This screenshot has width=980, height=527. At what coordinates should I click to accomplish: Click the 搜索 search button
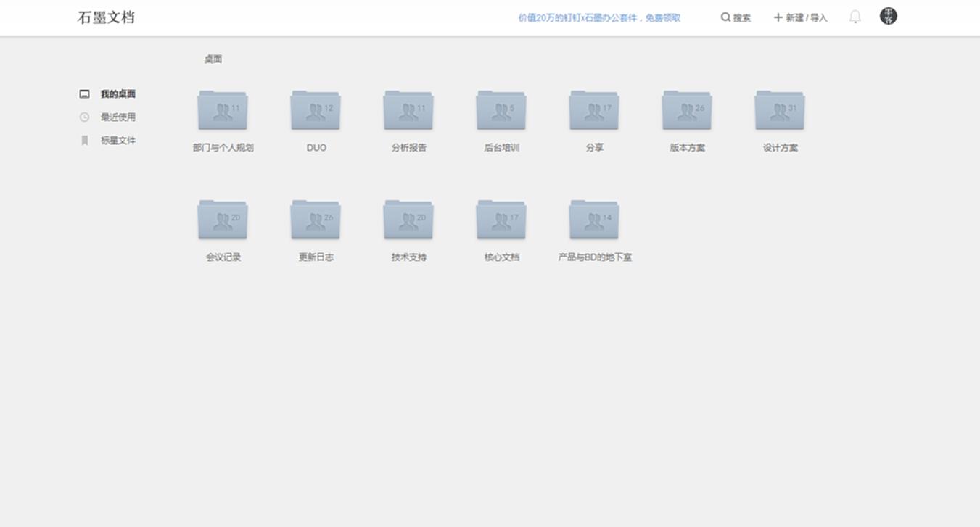point(736,17)
